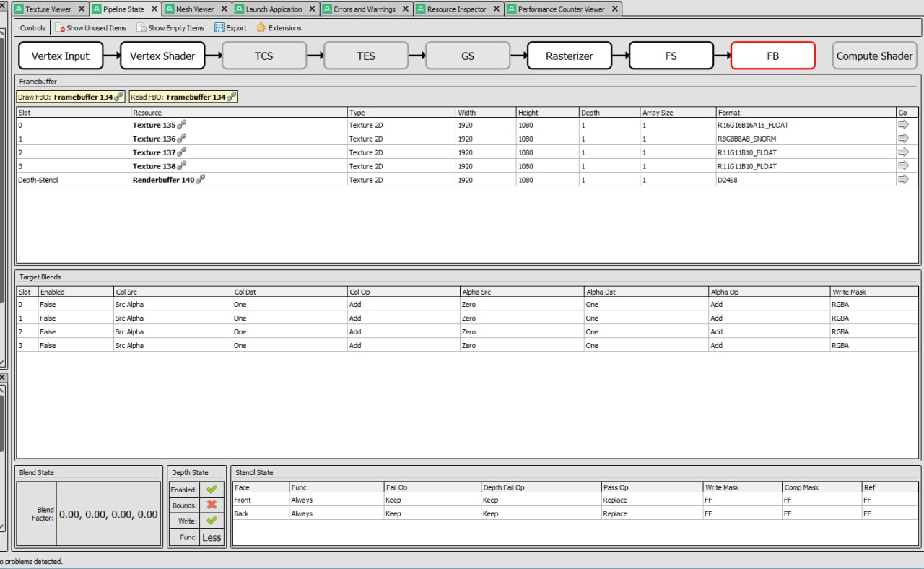Click link icon on Read FBO Framebuffer 134
The height and width of the screenshot is (569, 924).
coord(232,97)
